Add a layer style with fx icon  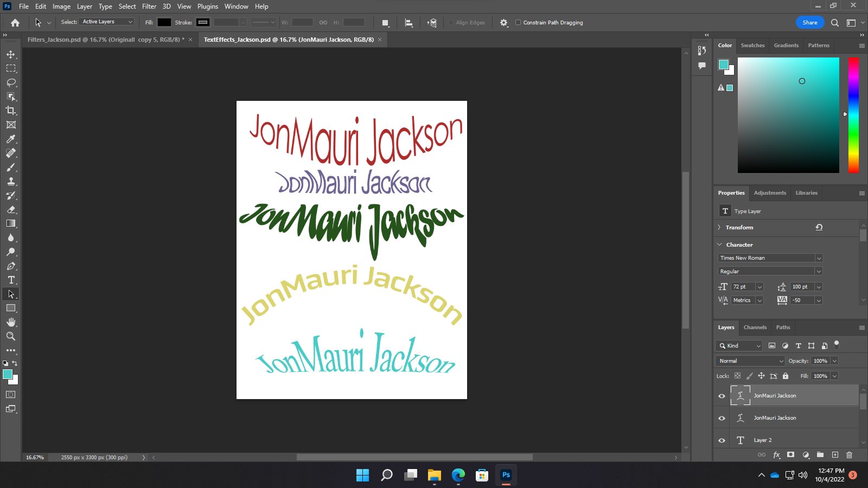(x=776, y=455)
